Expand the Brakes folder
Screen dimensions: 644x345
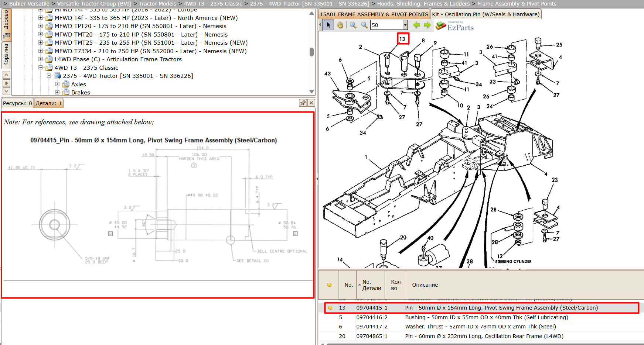(57, 92)
